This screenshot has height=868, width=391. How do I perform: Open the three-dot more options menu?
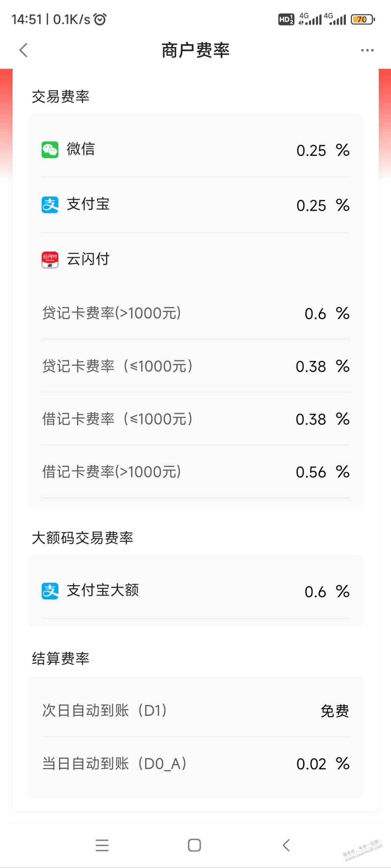pyautogui.click(x=367, y=50)
